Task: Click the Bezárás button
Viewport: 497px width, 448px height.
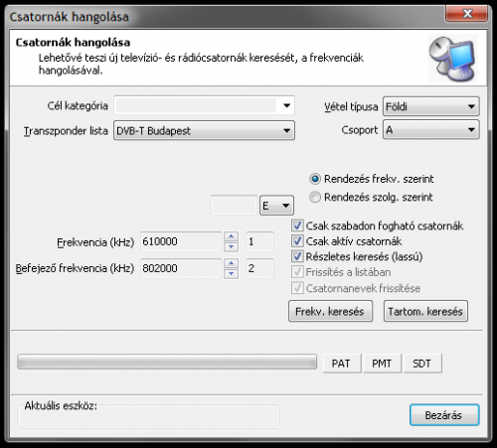Action: (444, 415)
